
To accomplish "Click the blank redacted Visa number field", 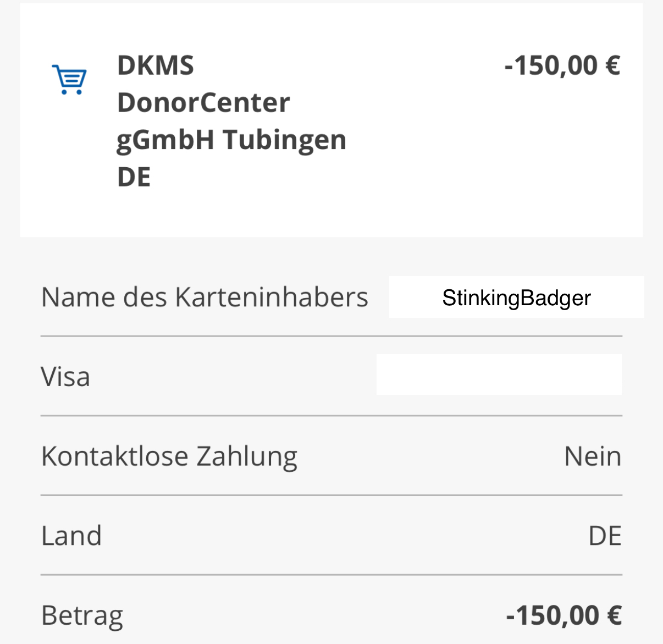I will click(499, 375).
